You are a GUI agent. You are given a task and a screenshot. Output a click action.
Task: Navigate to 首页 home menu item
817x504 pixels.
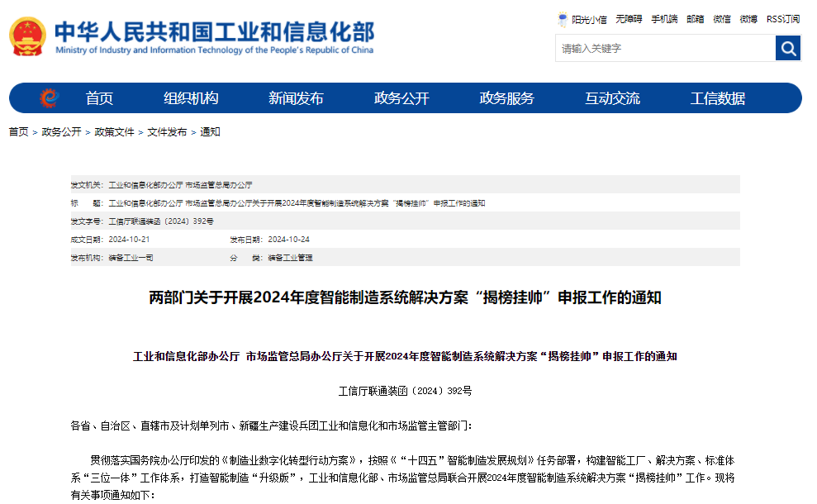click(99, 97)
